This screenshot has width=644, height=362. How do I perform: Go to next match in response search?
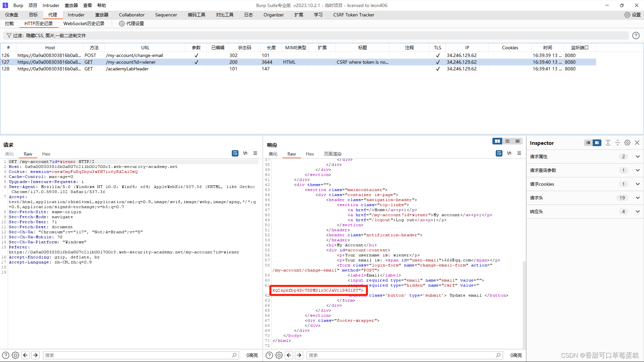(299, 355)
